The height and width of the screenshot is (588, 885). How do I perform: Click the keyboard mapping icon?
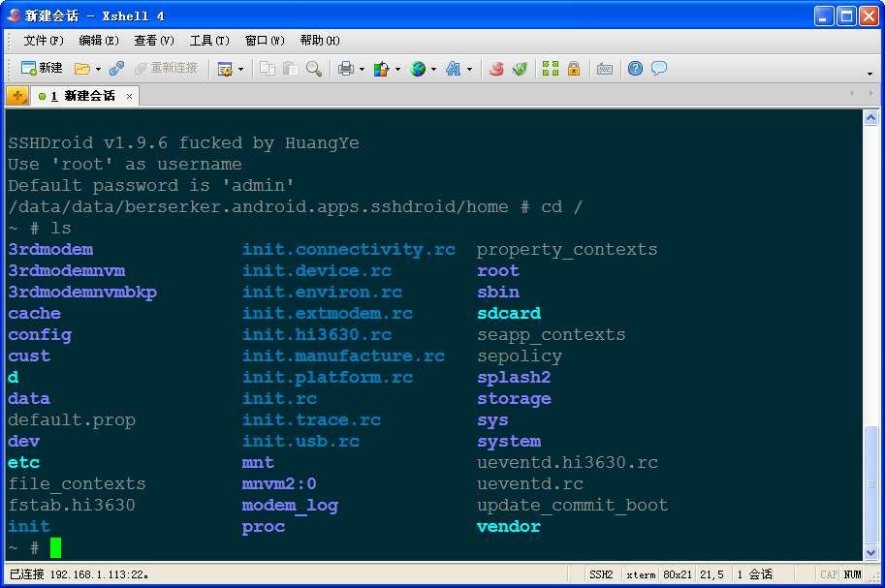tap(605, 69)
